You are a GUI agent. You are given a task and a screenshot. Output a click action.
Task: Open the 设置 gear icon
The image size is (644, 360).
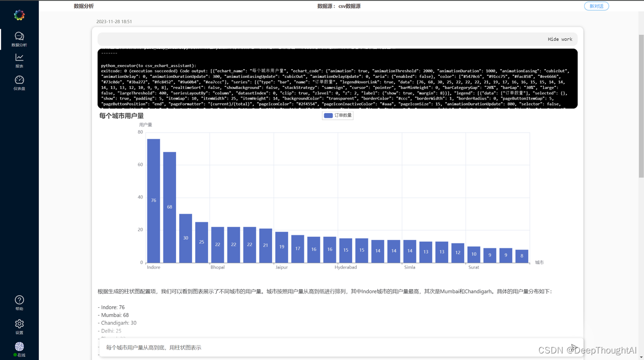[x=19, y=323]
